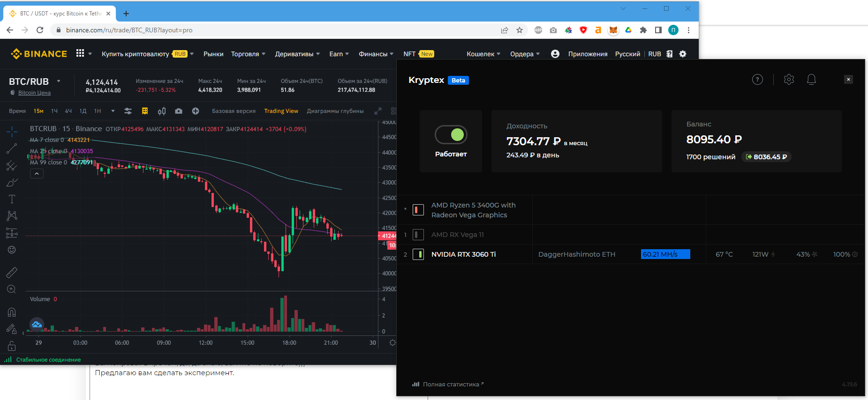Toggle the Kryptex mining switch off
Viewport: 868px width, 400px height.
(x=451, y=135)
